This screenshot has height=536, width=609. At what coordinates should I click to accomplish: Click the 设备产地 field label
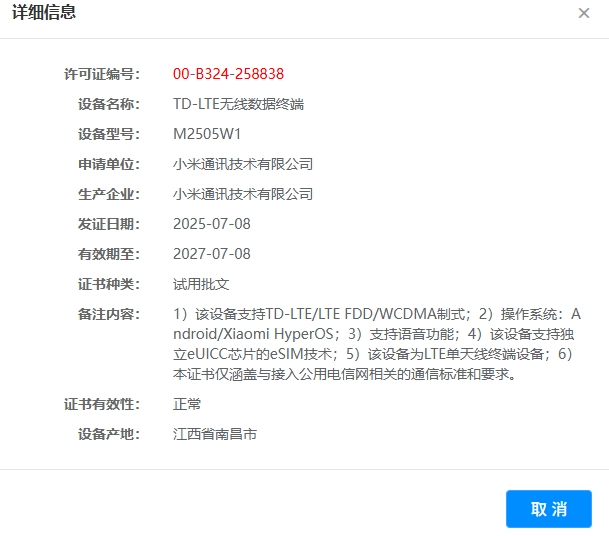108,434
